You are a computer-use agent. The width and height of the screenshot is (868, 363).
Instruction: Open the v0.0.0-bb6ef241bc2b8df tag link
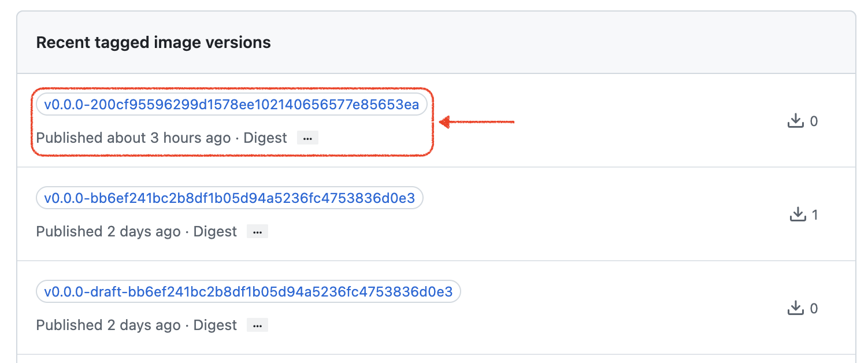pyautogui.click(x=229, y=198)
